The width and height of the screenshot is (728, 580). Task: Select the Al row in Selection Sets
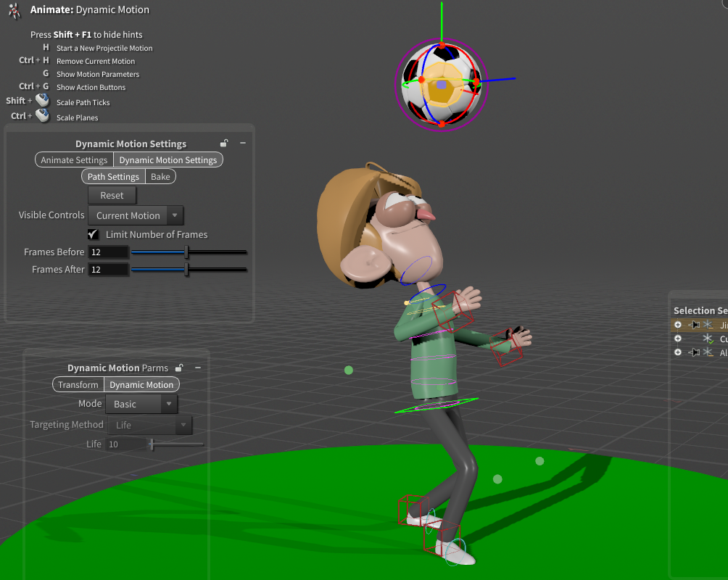click(700, 352)
